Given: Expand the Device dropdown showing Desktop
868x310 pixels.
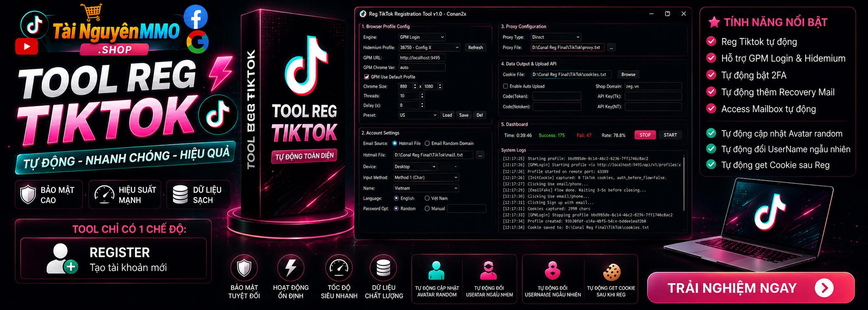Looking at the screenshot, I should pos(415,167).
